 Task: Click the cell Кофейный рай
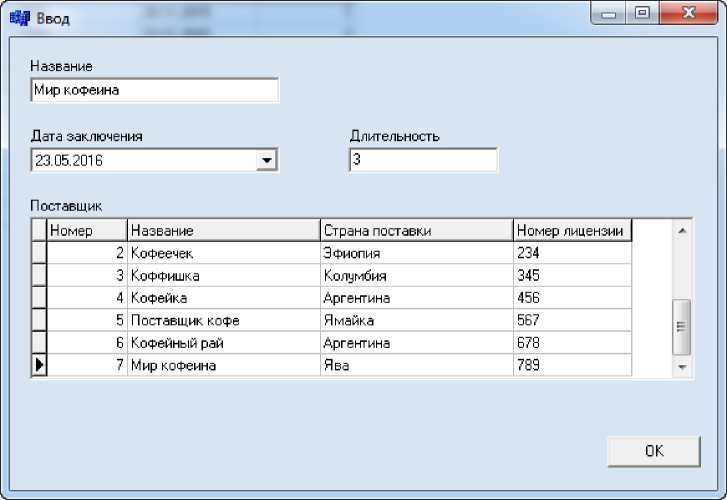click(223, 343)
